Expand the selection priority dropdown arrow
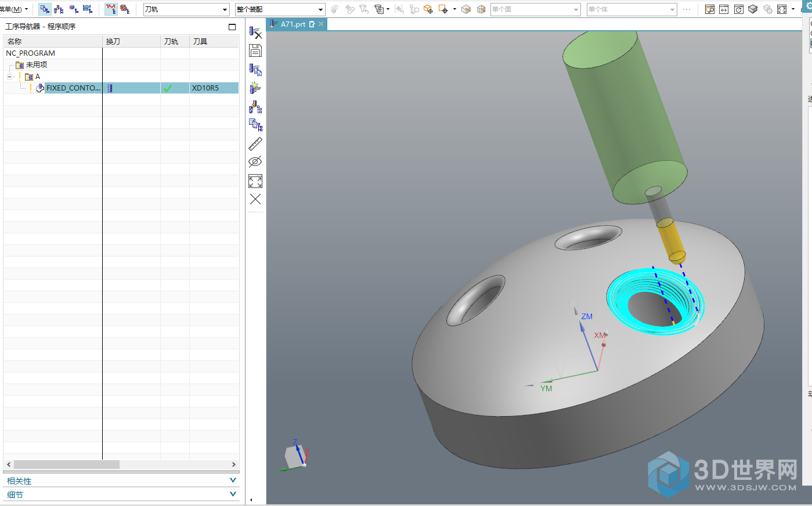 tap(388, 9)
